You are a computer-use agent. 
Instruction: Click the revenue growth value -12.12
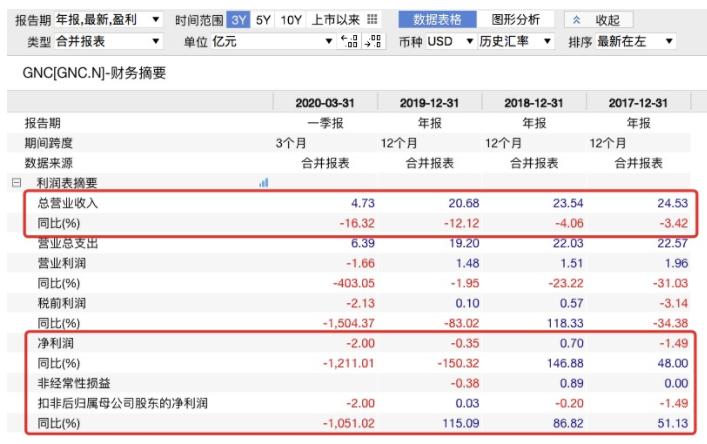[462, 223]
